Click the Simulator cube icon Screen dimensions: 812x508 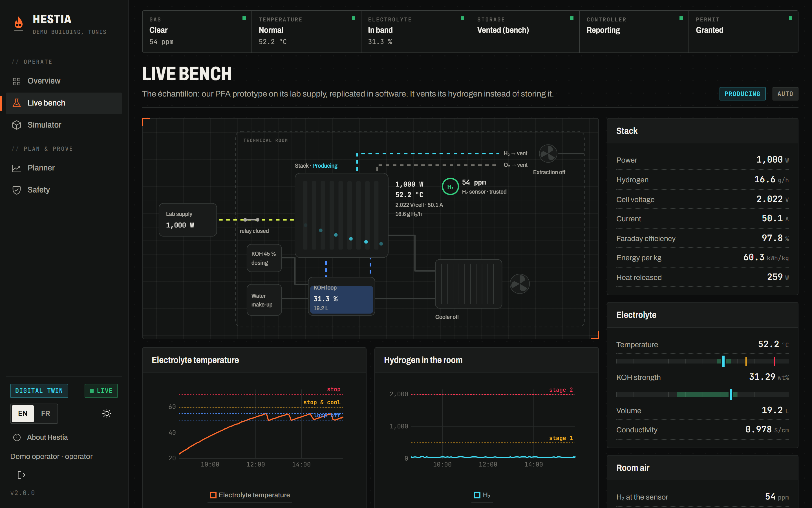click(x=16, y=125)
